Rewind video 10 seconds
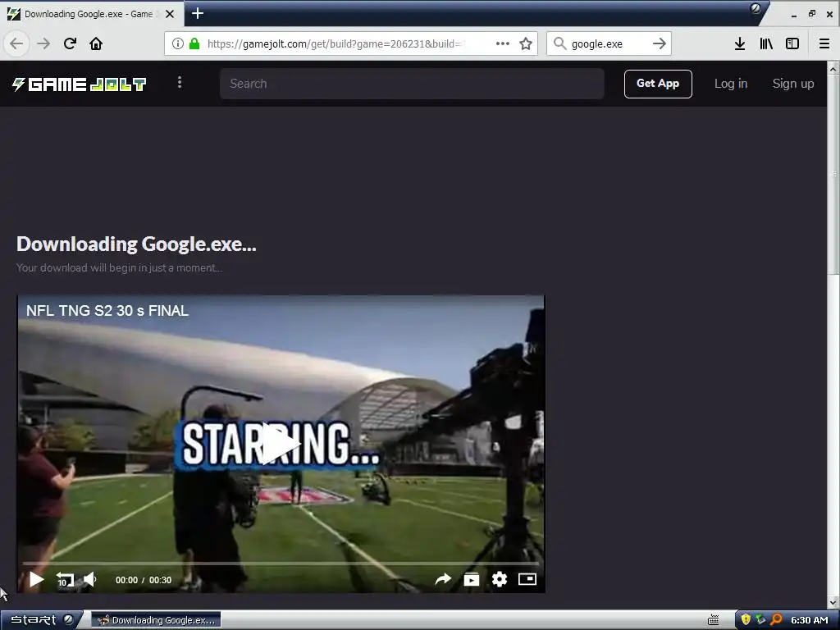 65,580
